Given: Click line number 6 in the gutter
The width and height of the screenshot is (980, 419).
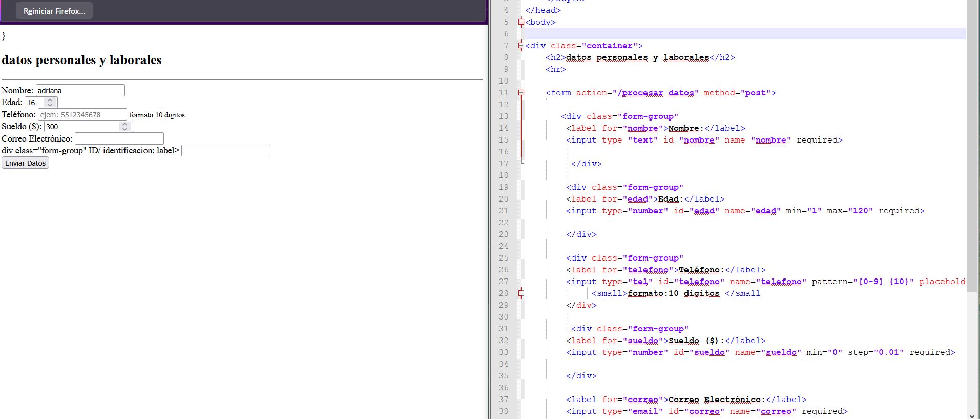Looking at the screenshot, I should 506,34.
